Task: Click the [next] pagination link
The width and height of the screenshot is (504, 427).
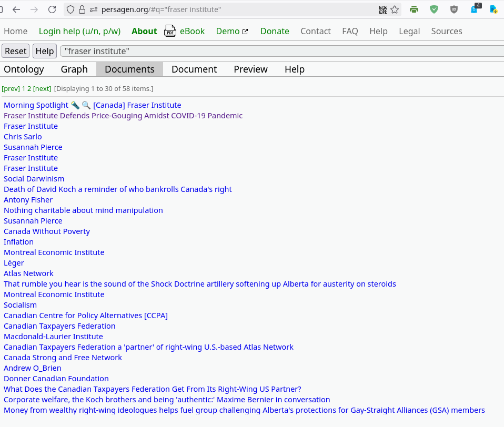Action: tap(42, 89)
